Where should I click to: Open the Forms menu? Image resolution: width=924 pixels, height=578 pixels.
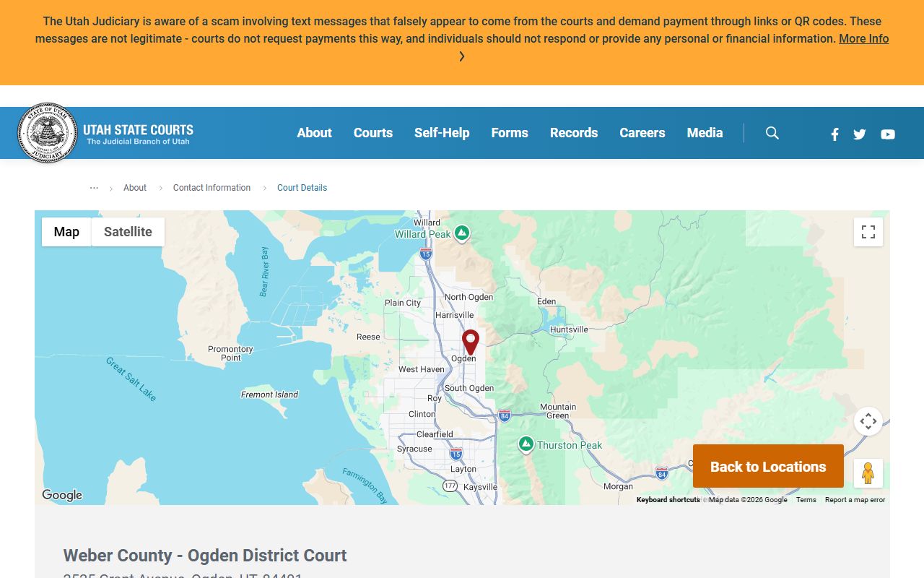[510, 133]
